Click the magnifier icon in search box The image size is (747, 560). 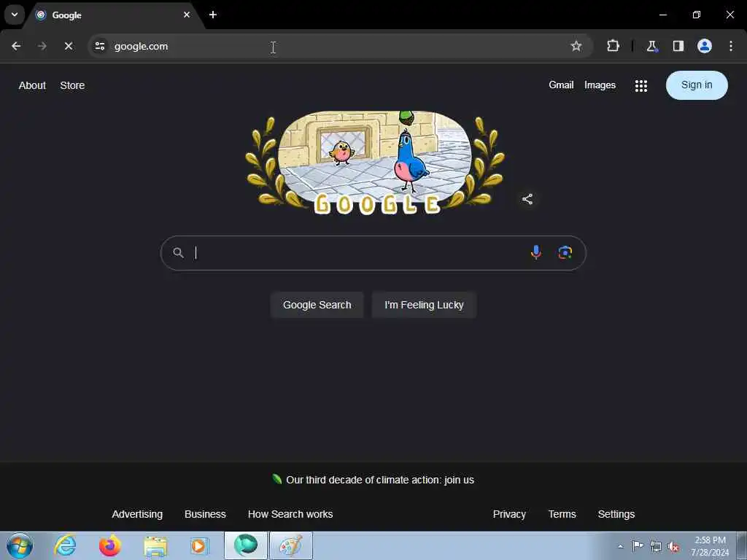(x=178, y=253)
